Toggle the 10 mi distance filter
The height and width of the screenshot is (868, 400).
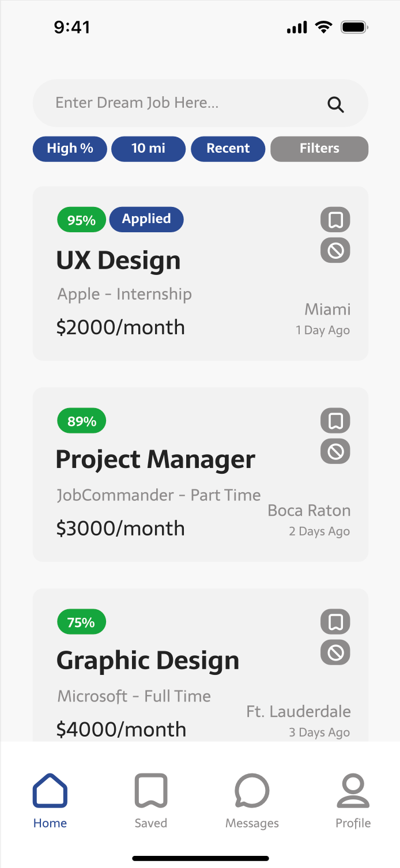(148, 149)
